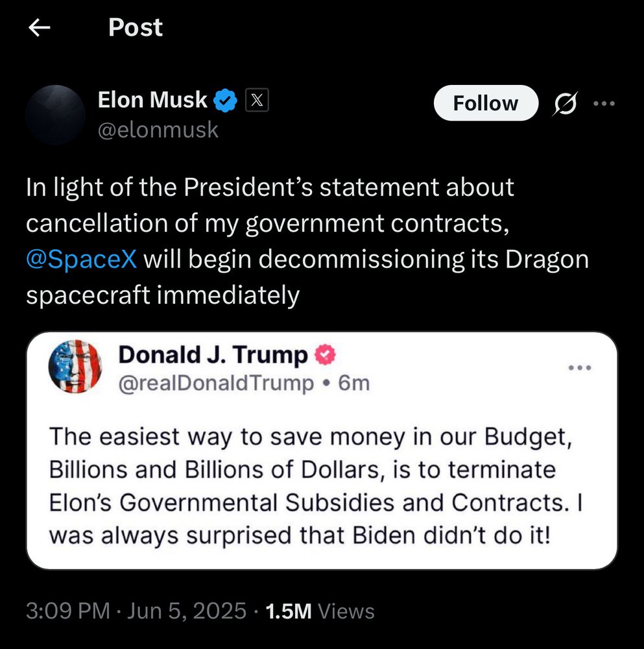
Task: Click the Post header title
Action: [x=136, y=27]
